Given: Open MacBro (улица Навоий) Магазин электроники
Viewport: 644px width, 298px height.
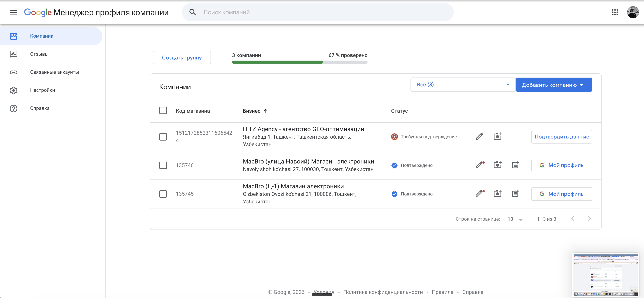Looking at the screenshot, I should click(308, 162).
